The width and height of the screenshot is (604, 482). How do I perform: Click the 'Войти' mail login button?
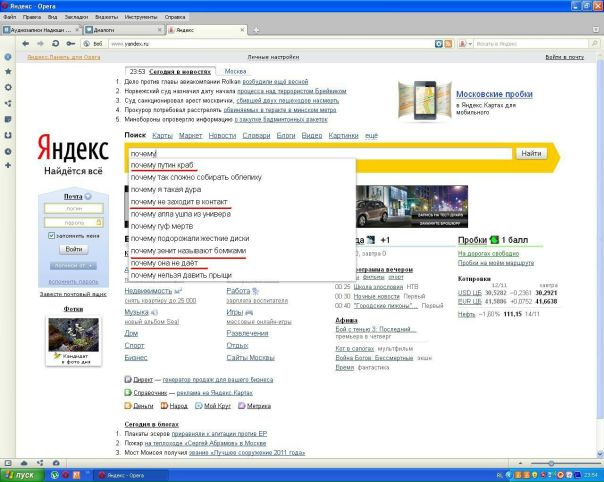pyautogui.click(x=73, y=249)
